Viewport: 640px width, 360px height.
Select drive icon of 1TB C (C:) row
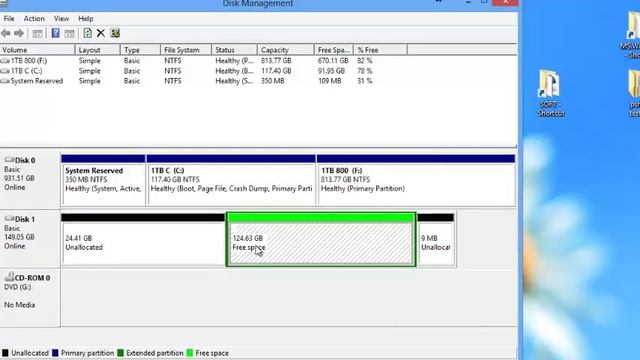(5, 71)
